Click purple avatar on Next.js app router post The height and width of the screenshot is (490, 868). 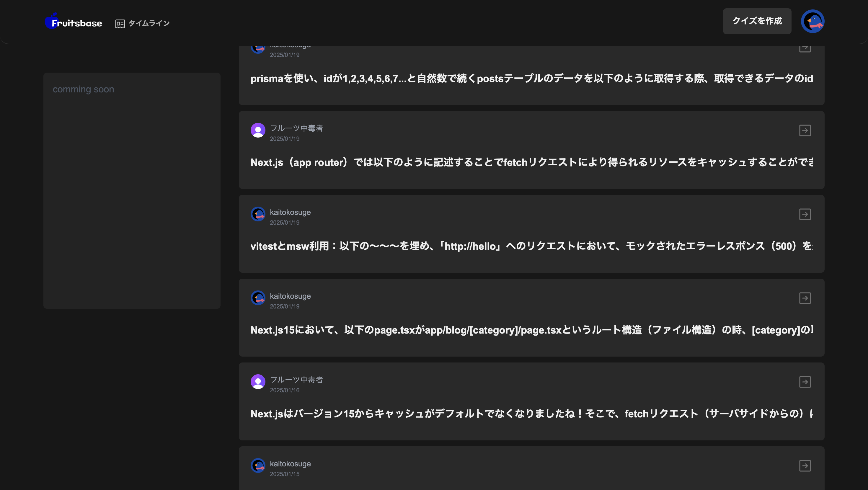[x=258, y=130]
